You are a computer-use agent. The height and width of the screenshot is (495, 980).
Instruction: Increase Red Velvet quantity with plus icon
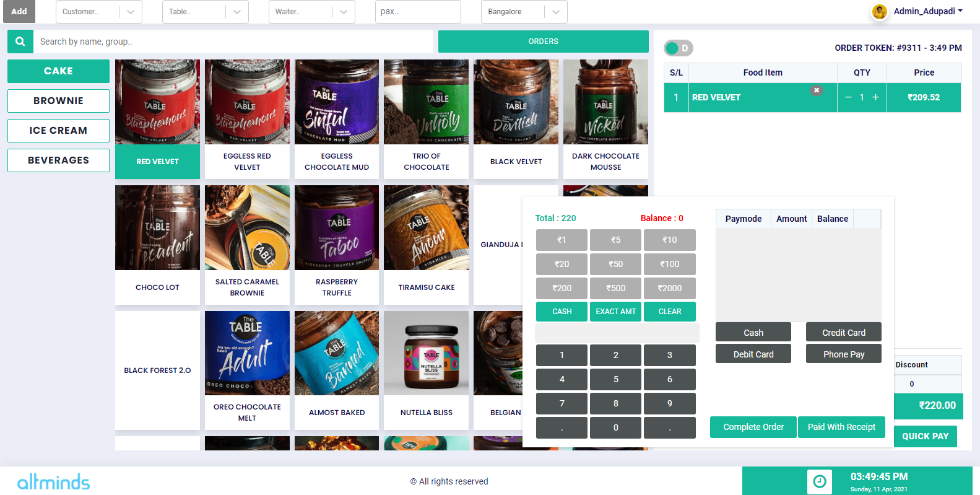click(875, 97)
